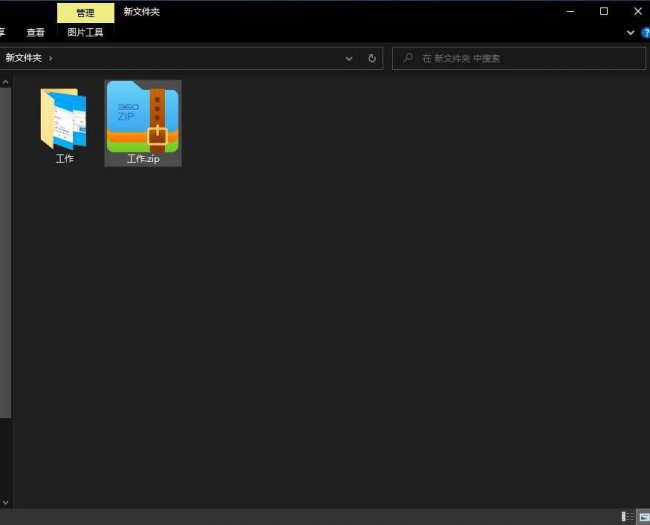Click the scroll down arrow in left pane

coord(5,503)
